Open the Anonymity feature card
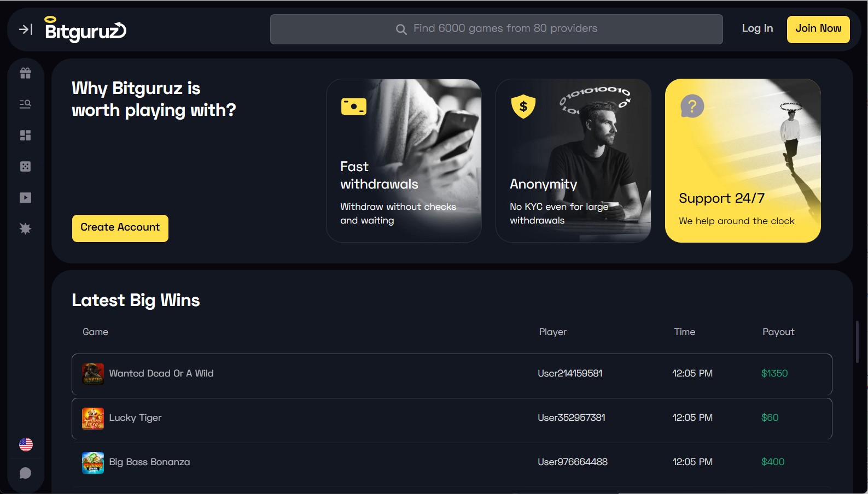Screen dimensions: 868x494 [573, 161]
